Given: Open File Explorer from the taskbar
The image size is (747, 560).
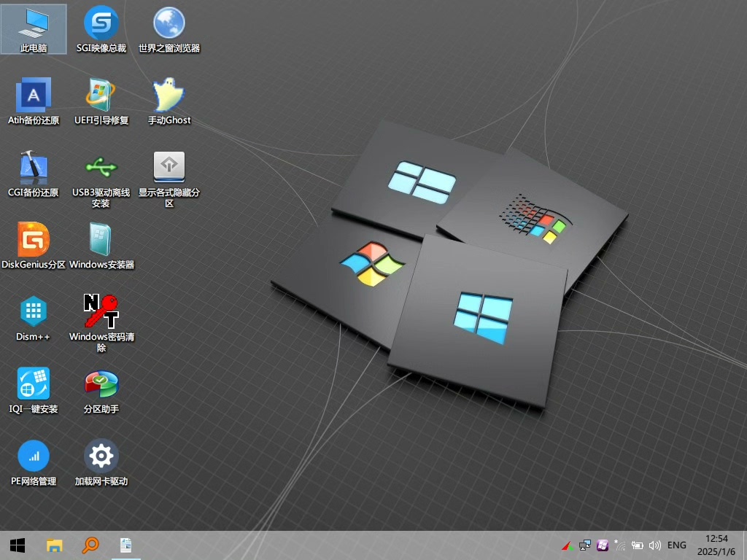Looking at the screenshot, I should 55,545.
